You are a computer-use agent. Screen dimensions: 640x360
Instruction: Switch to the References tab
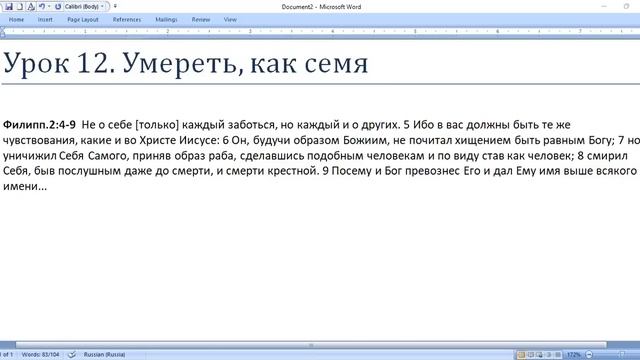click(x=127, y=20)
